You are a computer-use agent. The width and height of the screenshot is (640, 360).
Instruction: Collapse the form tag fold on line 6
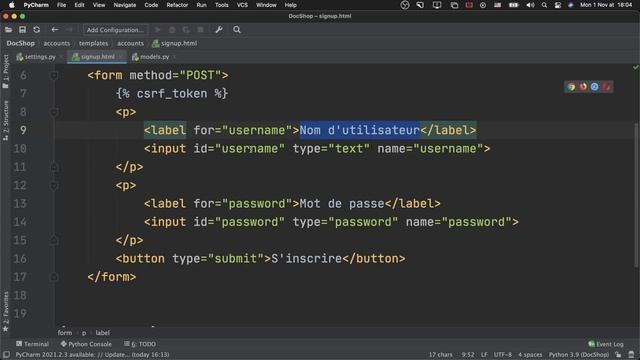54,76
